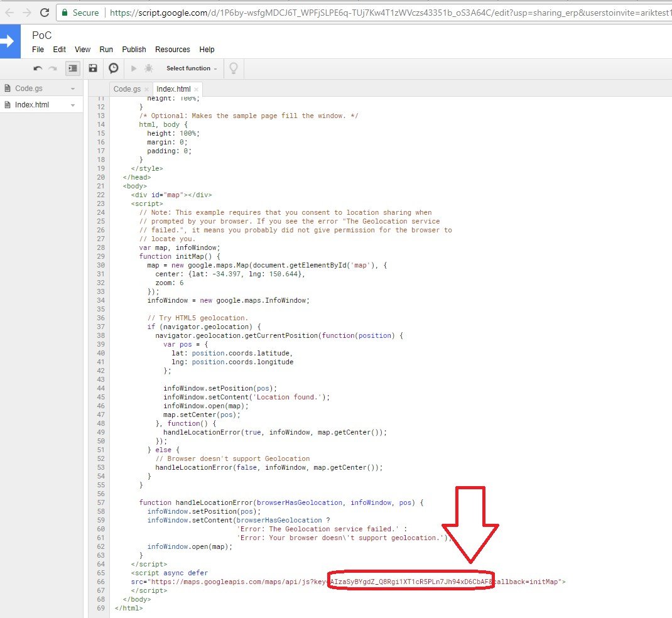Expand the Index.html file options arrow
The height and width of the screenshot is (618, 672).
click(x=73, y=105)
